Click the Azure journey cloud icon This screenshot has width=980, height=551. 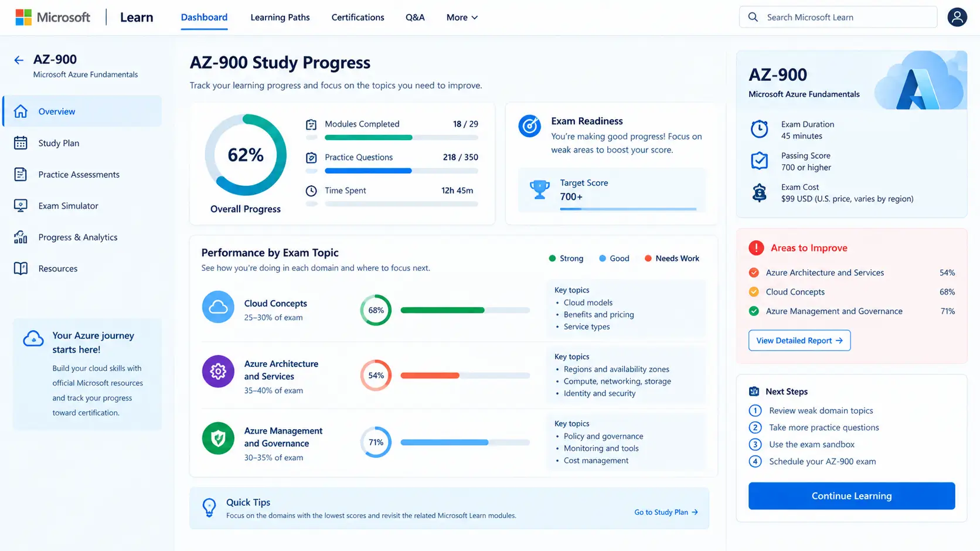33,339
